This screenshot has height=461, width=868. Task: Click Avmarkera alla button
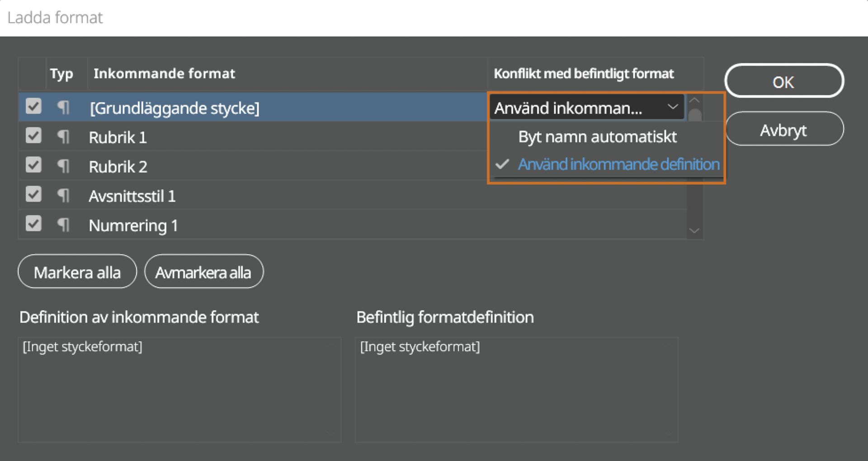tap(203, 273)
